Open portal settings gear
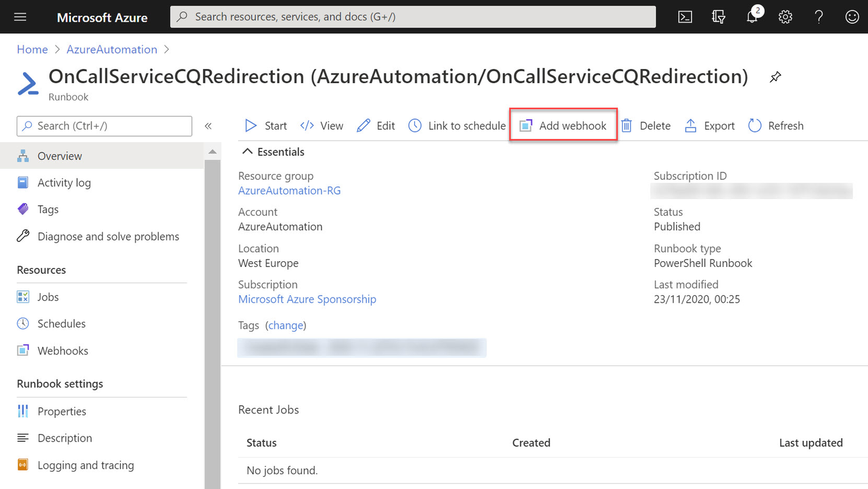 click(x=785, y=17)
